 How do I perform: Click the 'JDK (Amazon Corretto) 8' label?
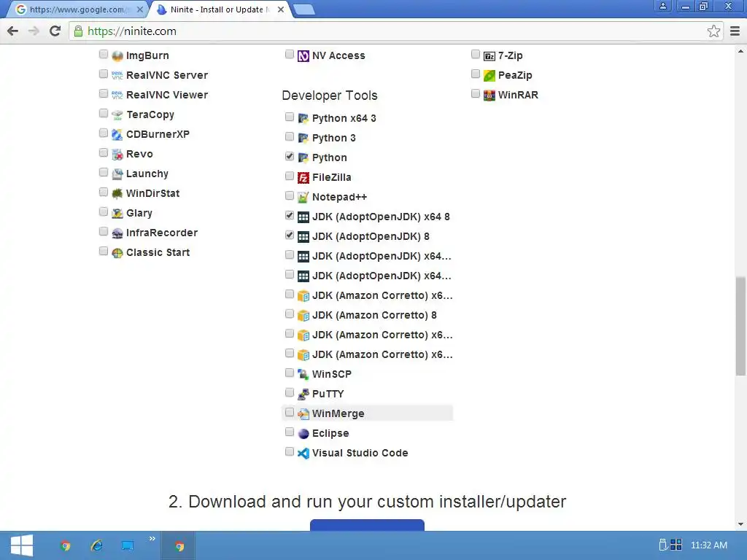[x=374, y=315]
